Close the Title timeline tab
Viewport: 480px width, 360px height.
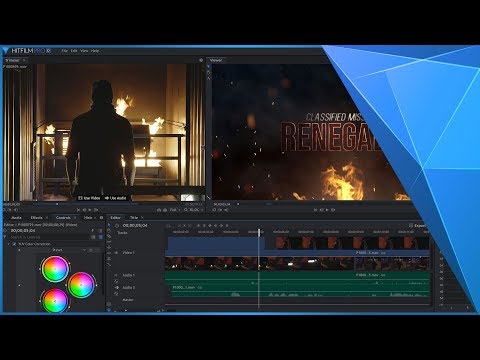point(142,218)
